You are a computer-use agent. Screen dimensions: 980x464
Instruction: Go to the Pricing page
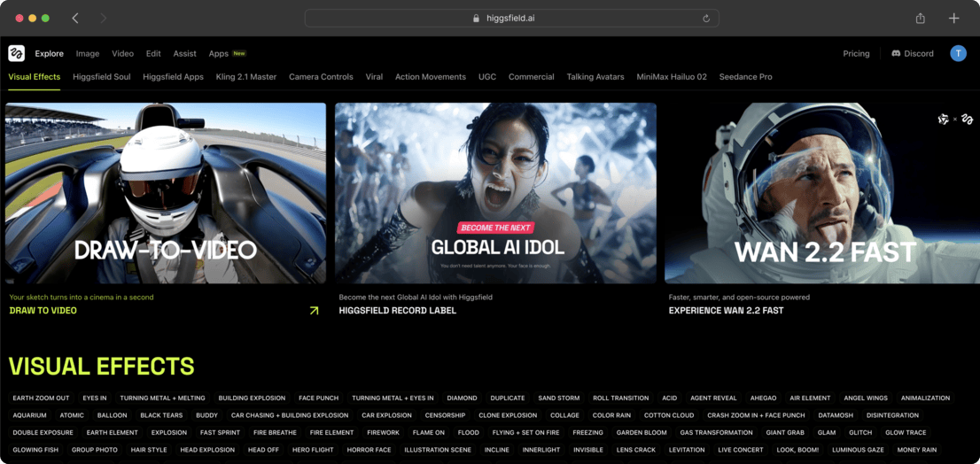(855, 53)
